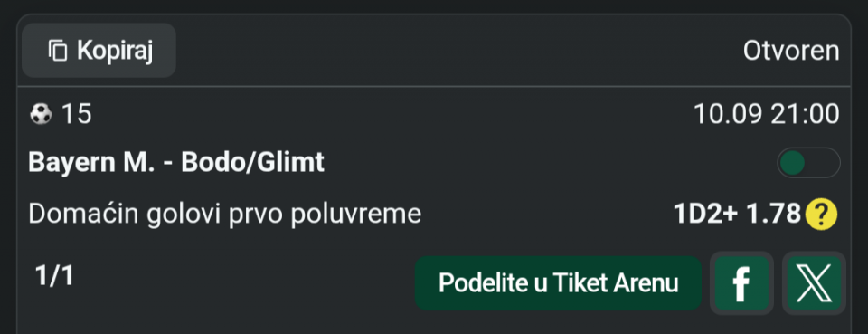The height and width of the screenshot is (334, 868).
Task: Click the soccer ball sport icon
Action: pos(41,115)
